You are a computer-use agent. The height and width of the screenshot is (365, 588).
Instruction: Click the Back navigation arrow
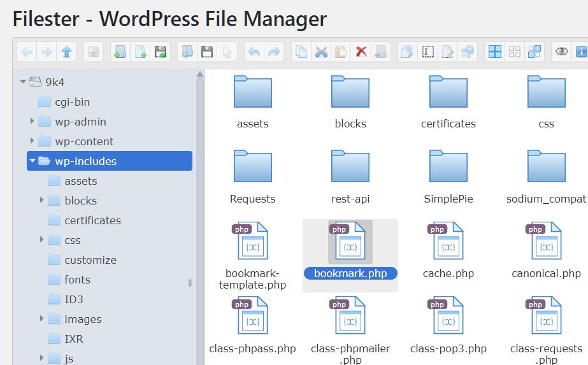tap(27, 52)
